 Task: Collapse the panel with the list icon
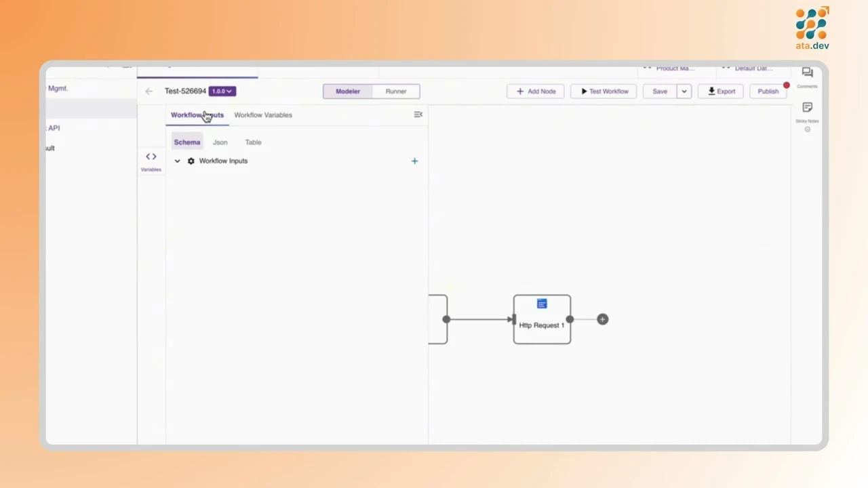pyautogui.click(x=418, y=115)
